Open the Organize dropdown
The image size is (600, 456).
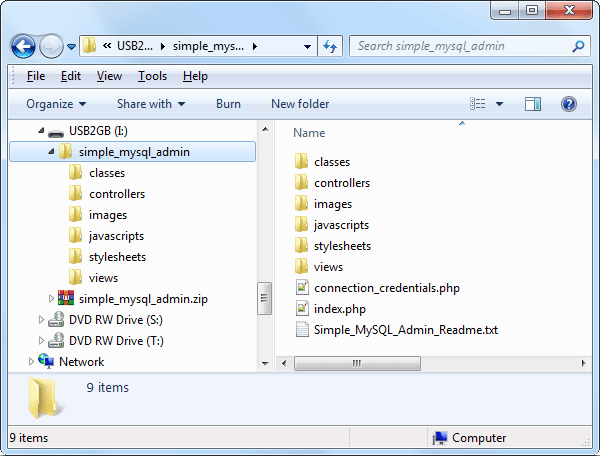point(56,104)
